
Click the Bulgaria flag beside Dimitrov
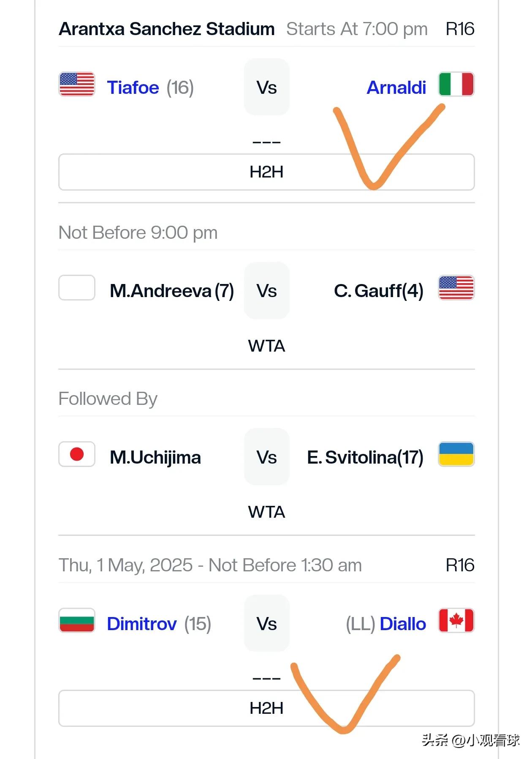(77, 620)
